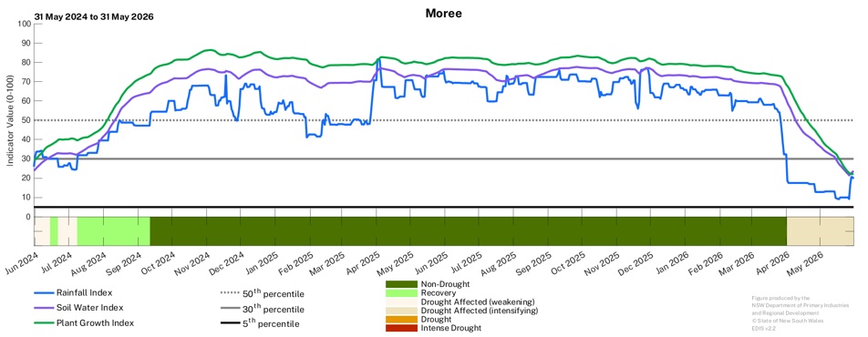868x337 pixels.
Task: Click the tan drought-affected band at April 2026
Action: [x=820, y=230]
